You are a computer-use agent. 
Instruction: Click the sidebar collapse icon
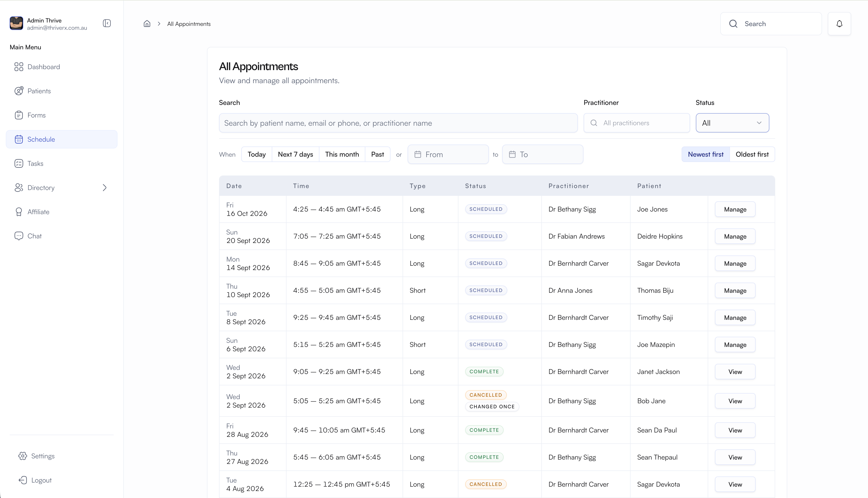[x=107, y=23]
